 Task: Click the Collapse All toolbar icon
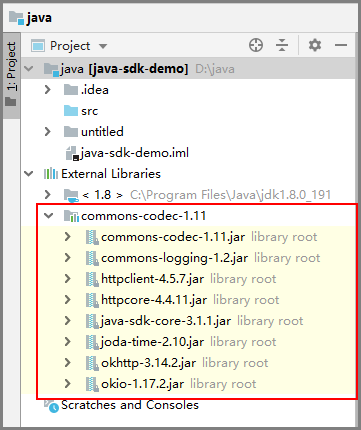[x=282, y=45]
